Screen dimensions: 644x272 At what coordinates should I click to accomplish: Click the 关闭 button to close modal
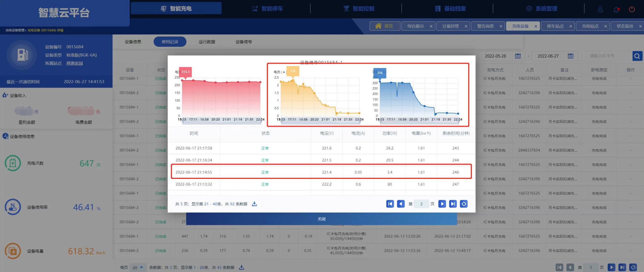321,219
